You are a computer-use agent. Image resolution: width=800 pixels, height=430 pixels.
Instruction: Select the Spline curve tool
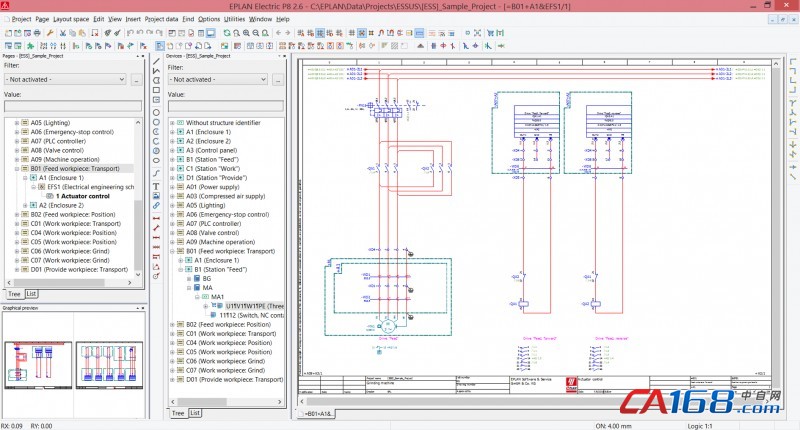coord(156,173)
